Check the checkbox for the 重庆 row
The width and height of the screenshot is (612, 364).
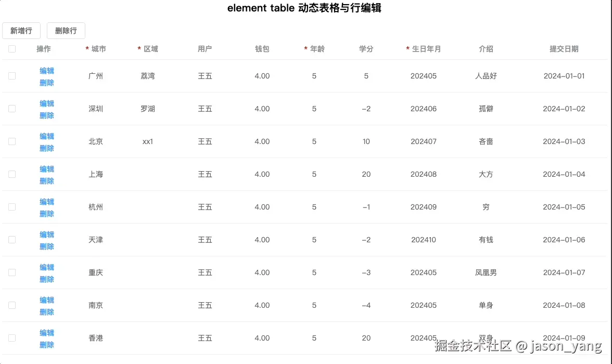click(x=11, y=272)
